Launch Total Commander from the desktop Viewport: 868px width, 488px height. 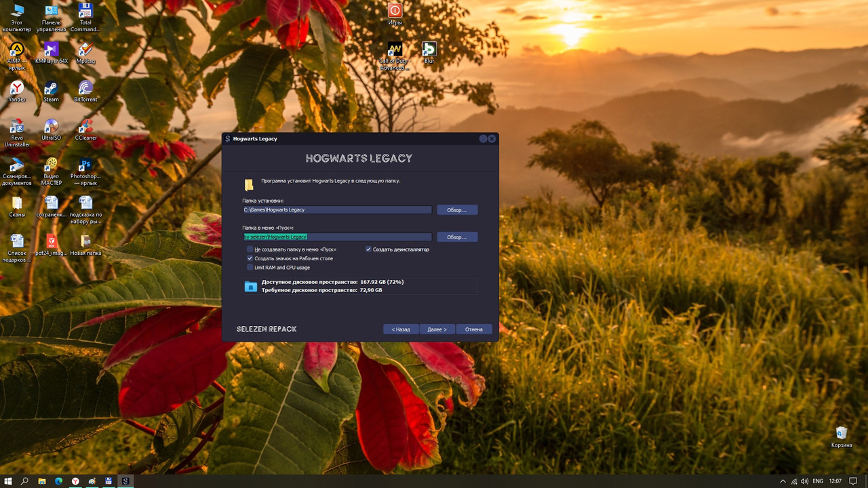85,18
